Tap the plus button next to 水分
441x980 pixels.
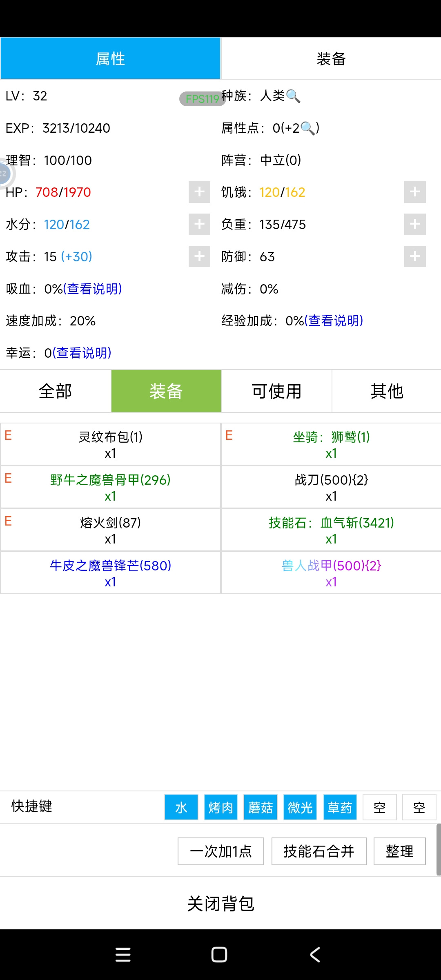tap(199, 224)
